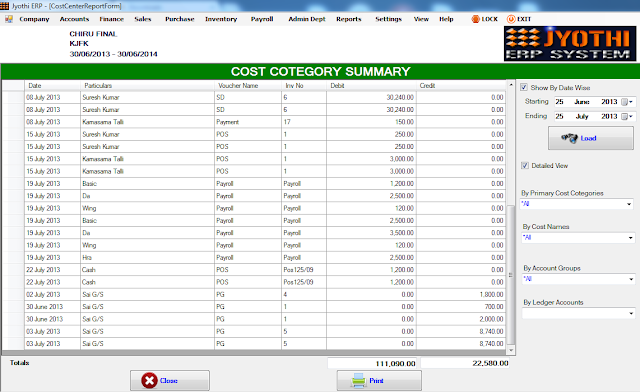Expand By Primary Cost Cotegories dropdown
640x392 pixels.
(629, 204)
